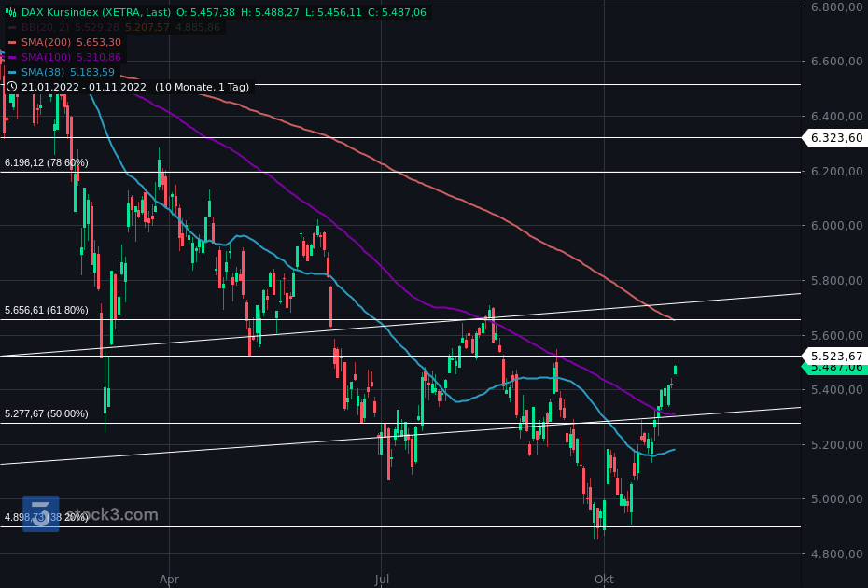868x588 pixels.
Task: Select the candlestick chart type icon
Action: tap(11, 12)
